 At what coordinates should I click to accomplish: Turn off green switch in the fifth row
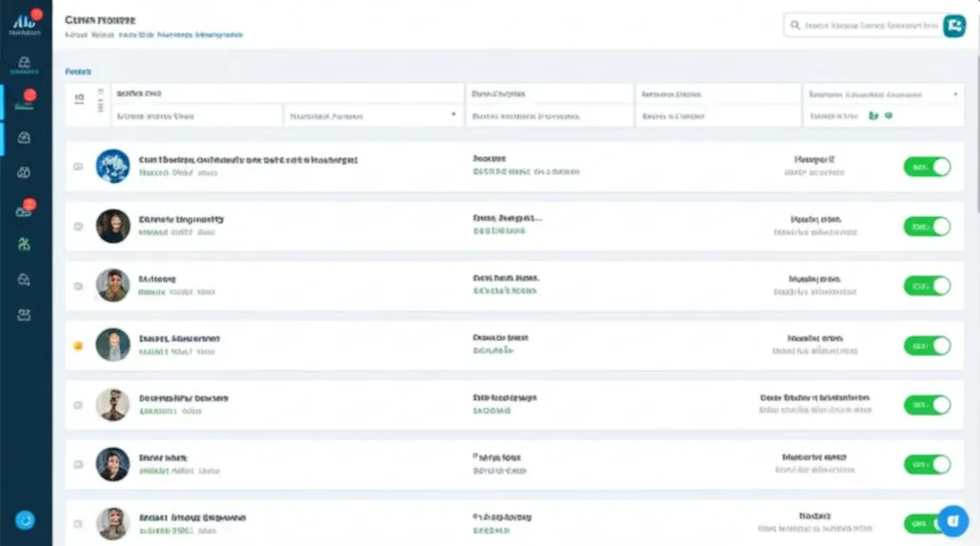click(x=927, y=405)
